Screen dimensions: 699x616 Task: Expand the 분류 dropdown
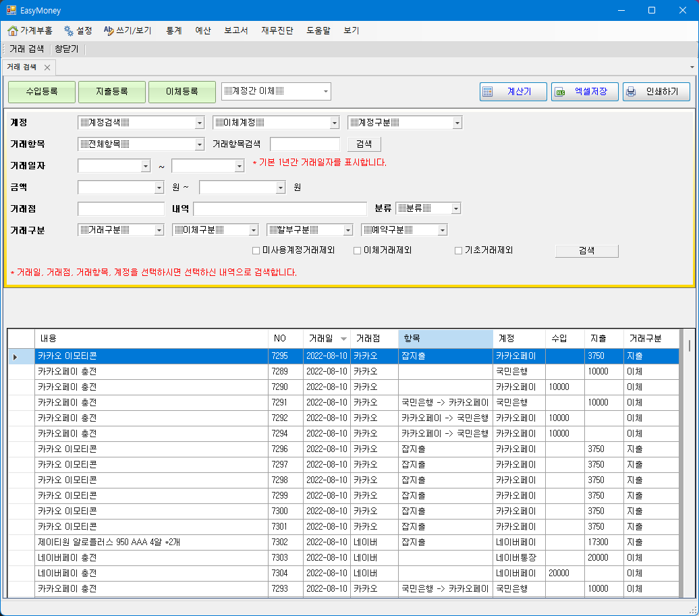[x=455, y=208]
